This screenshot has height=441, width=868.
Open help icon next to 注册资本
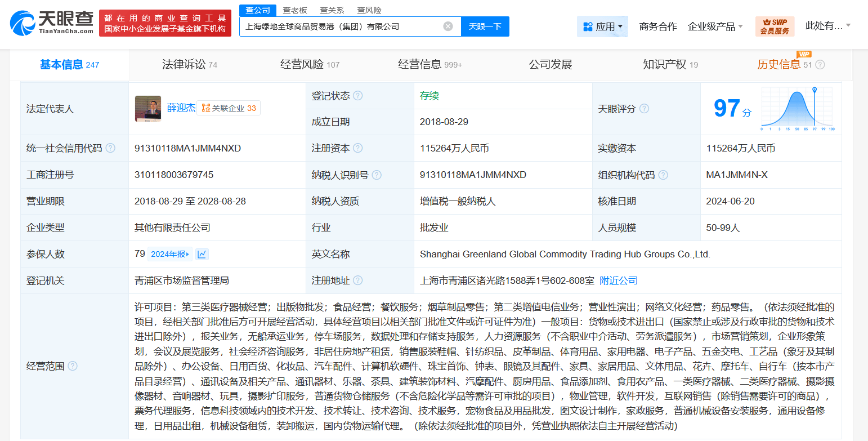coord(358,148)
